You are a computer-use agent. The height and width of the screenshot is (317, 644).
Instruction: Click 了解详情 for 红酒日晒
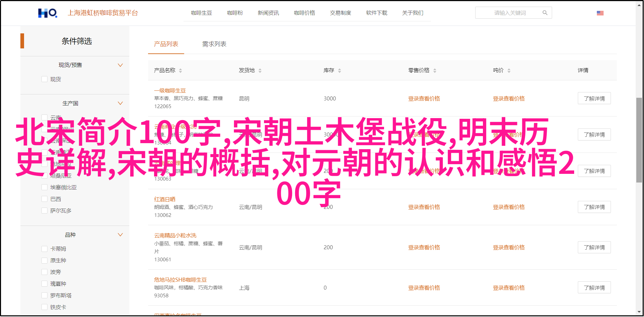[x=594, y=207]
